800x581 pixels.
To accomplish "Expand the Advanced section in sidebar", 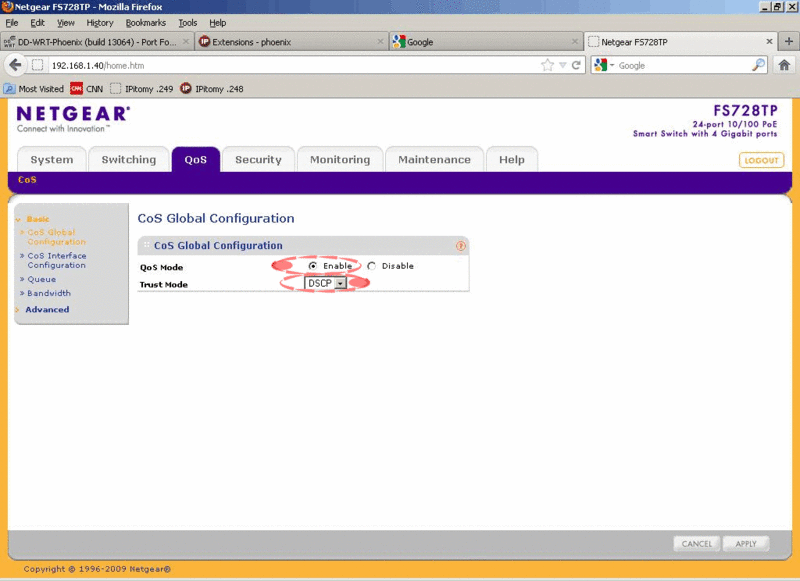I will pyautogui.click(x=47, y=310).
